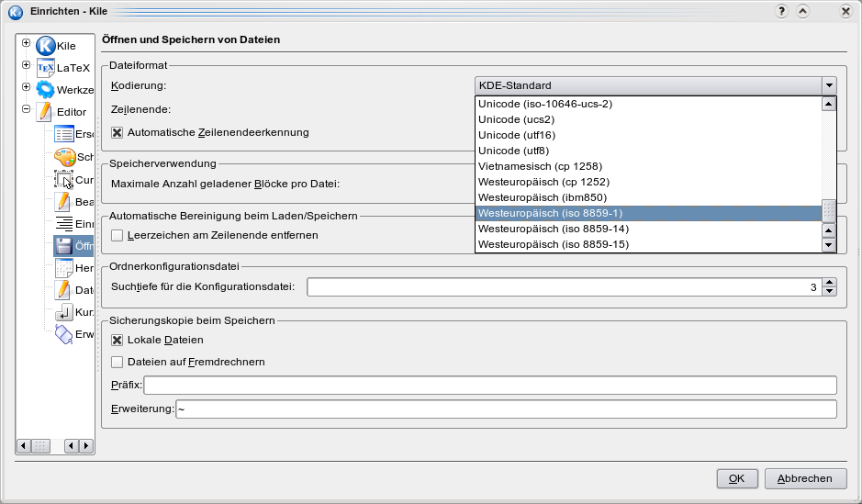This screenshot has height=504, width=862.
Task: Open the Erweiterungen (Erw…) plugin page
Action: click(63, 334)
